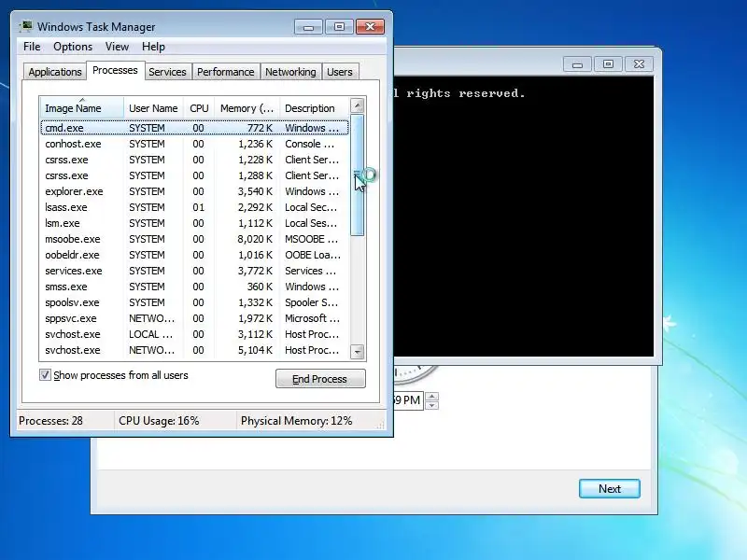The width and height of the screenshot is (747, 560).
Task: Open the Options menu
Action: pyautogui.click(x=73, y=47)
